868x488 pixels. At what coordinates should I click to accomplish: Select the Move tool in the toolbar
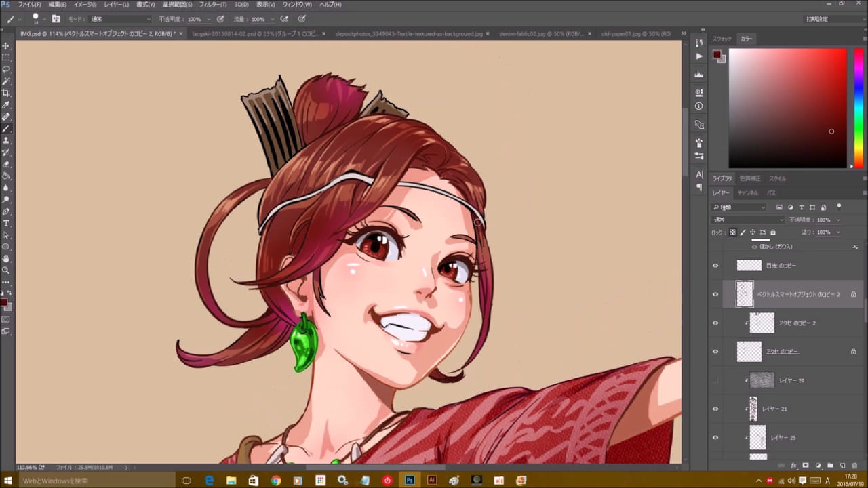pos(6,45)
